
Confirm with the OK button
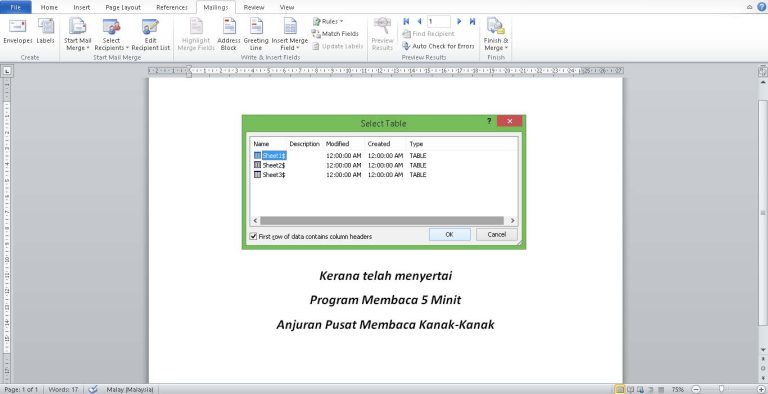point(450,235)
